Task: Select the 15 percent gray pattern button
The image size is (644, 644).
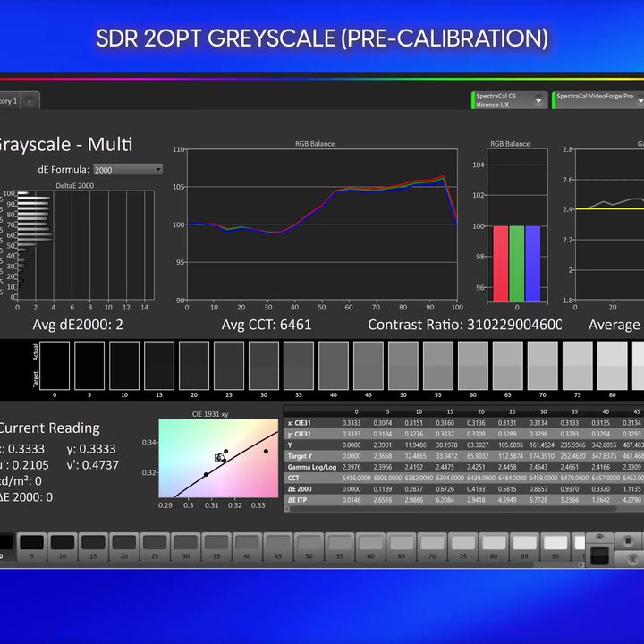Action: [93, 547]
